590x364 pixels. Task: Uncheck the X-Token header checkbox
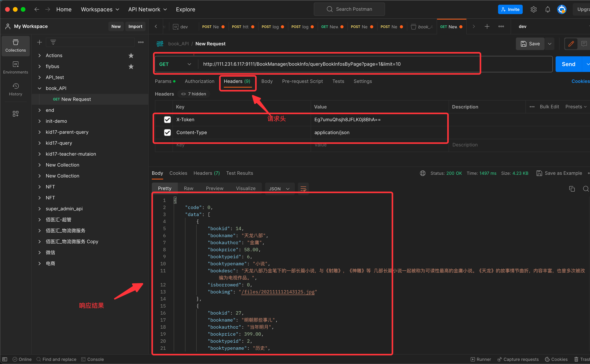[x=167, y=120]
